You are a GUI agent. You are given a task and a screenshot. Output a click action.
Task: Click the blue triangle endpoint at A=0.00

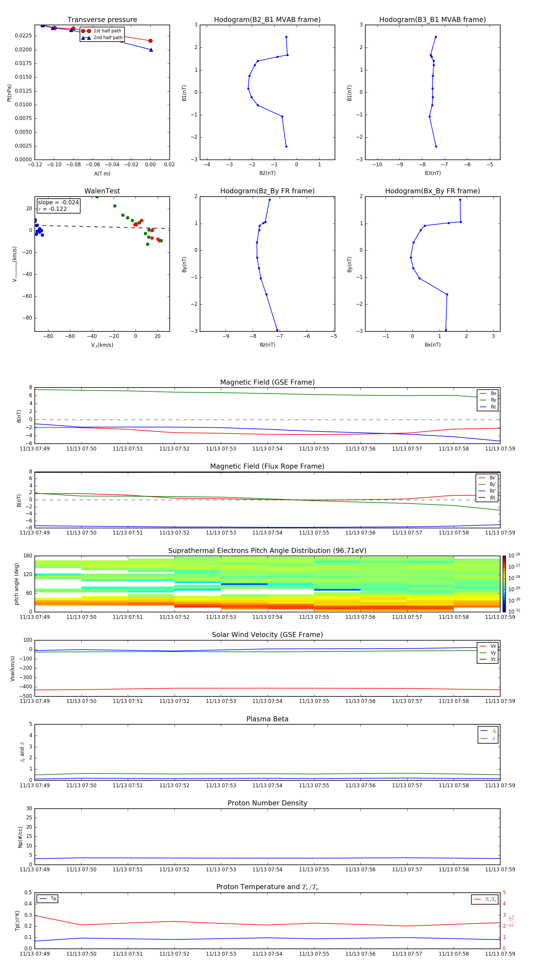(x=151, y=50)
